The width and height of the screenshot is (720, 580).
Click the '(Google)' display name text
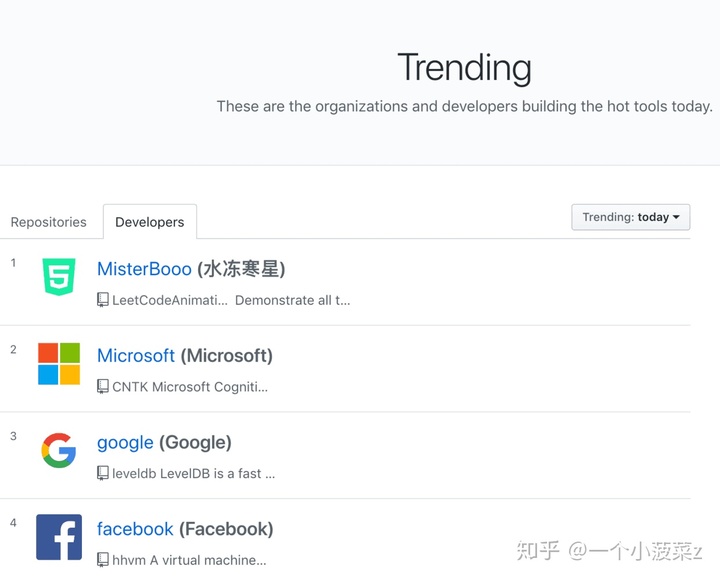coord(195,443)
